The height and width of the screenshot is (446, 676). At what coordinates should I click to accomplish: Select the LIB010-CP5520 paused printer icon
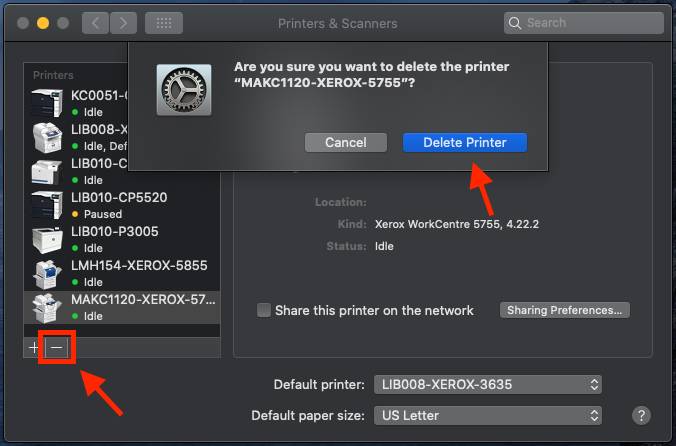(47, 205)
